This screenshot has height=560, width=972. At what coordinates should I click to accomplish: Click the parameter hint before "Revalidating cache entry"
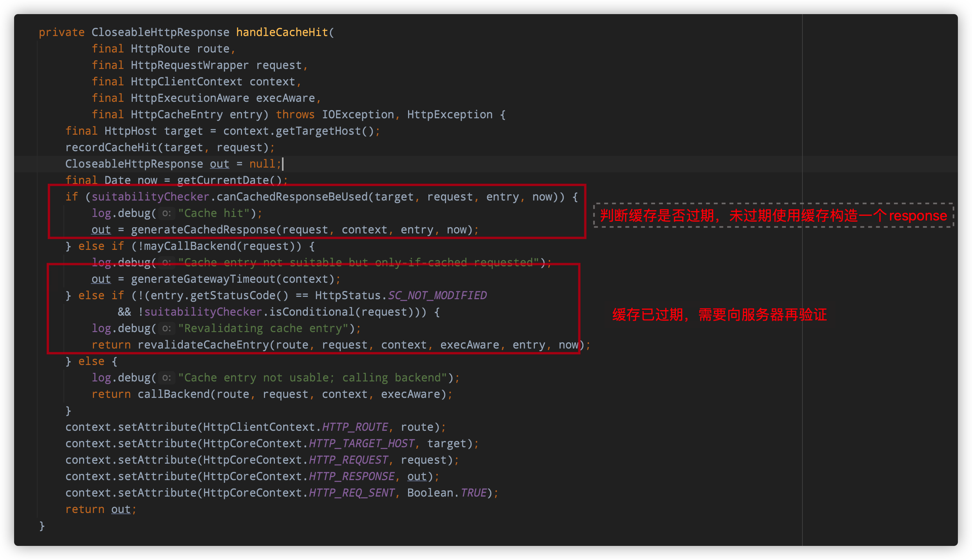pyautogui.click(x=166, y=329)
